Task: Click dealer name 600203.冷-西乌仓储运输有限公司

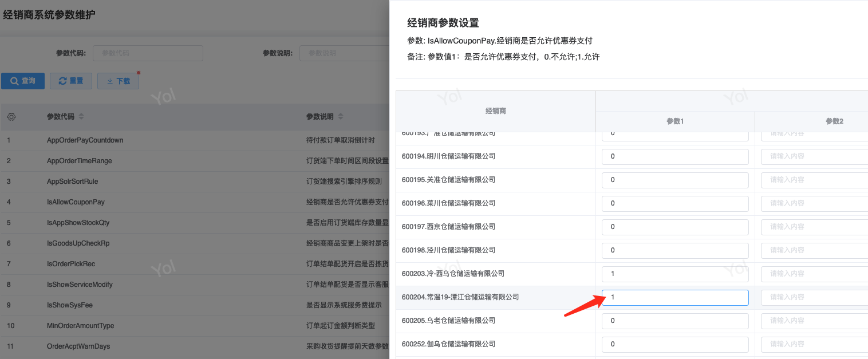Action: coord(453,274)
